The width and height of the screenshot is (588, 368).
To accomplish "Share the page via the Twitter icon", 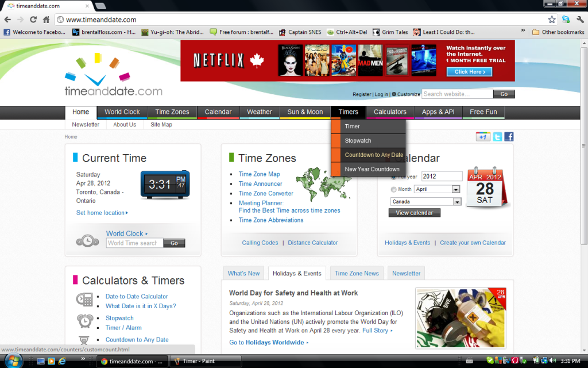I will 497,137.
